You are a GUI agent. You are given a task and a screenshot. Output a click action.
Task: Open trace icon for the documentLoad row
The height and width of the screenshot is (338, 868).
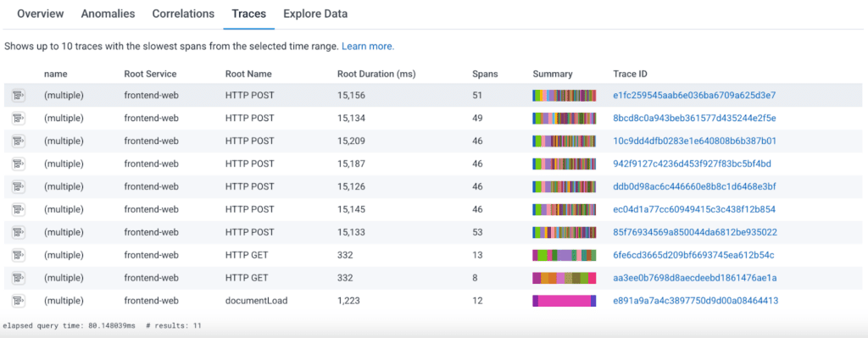(x=18, y=301)
